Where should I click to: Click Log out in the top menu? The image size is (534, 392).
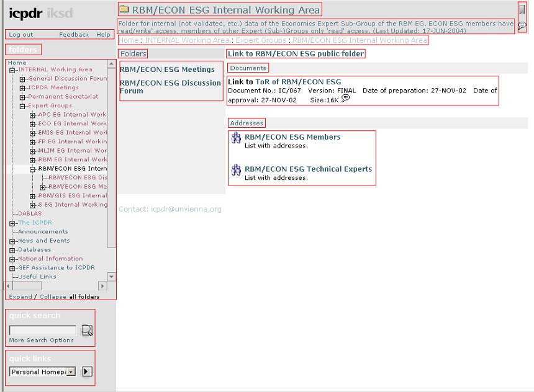(21, 35)
